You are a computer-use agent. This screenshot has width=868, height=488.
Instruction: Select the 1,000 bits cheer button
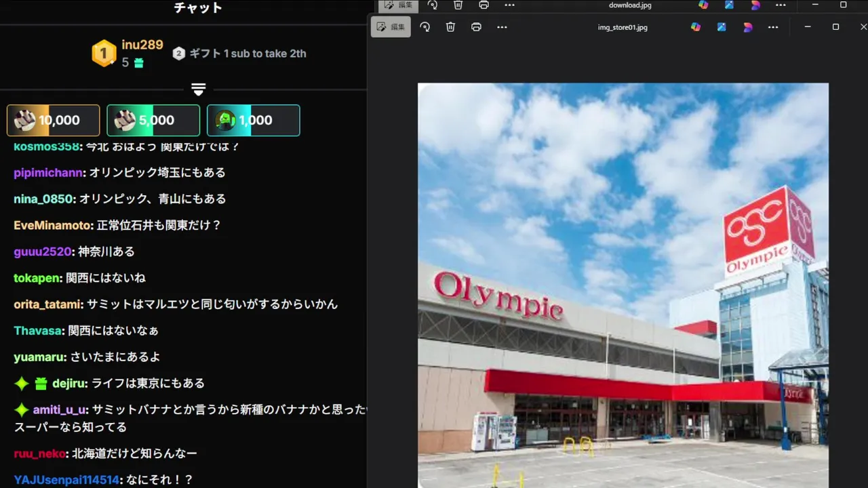tap(253, 120)
